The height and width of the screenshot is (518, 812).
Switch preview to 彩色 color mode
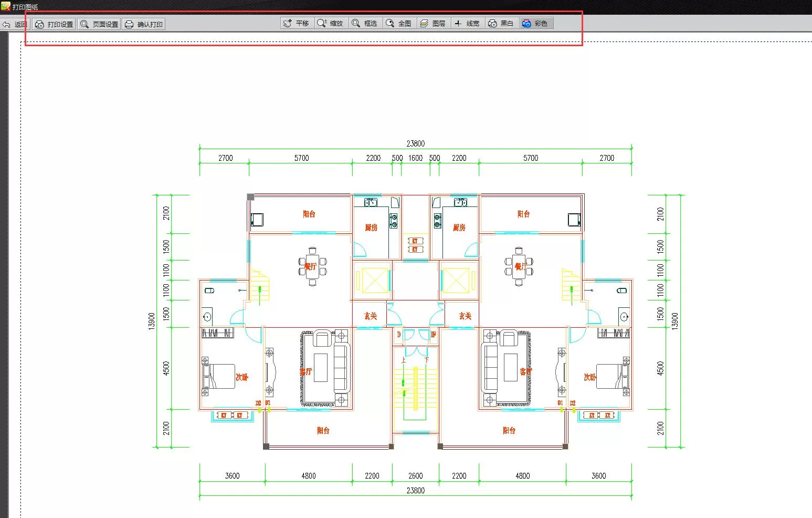pos(536,23)
